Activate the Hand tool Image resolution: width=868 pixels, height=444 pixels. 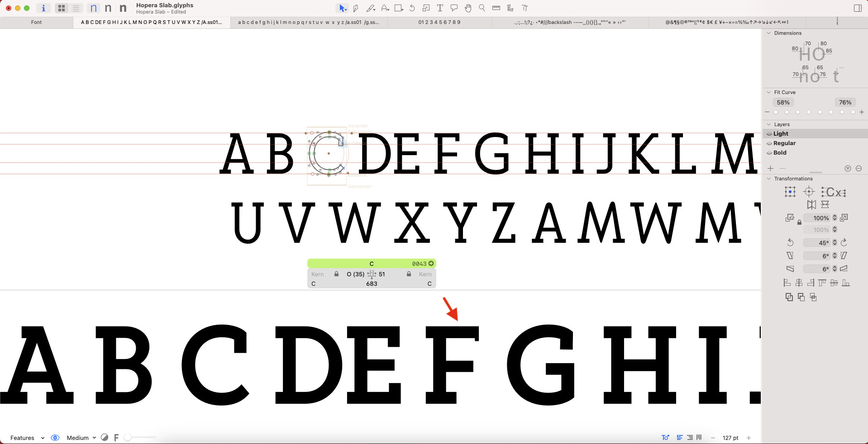468,8
